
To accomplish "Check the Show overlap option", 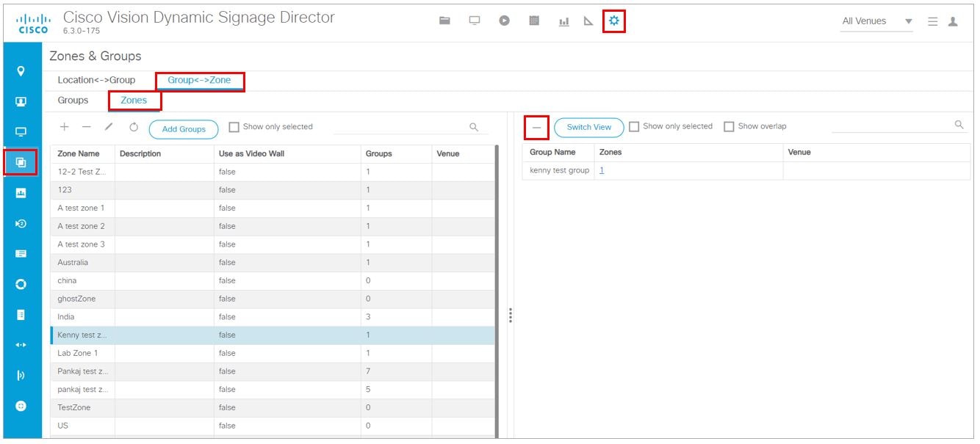I will pyautogui.click(x=729, y=126).
